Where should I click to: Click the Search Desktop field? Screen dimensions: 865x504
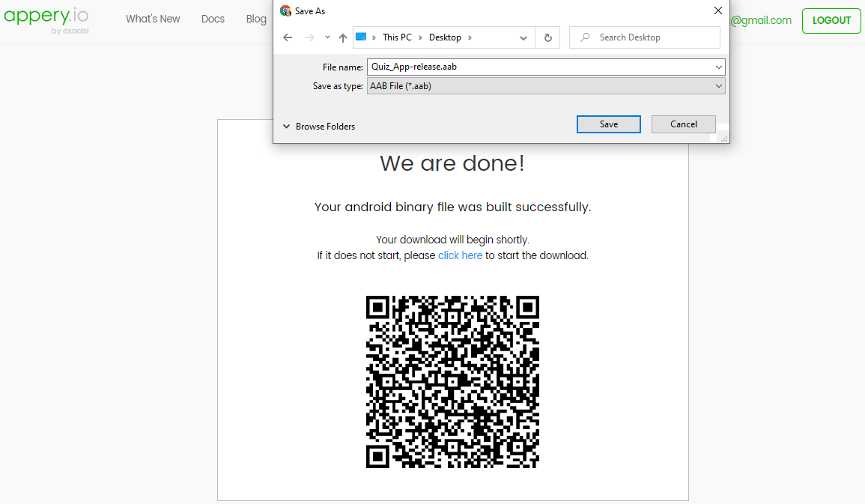(644, 37)
